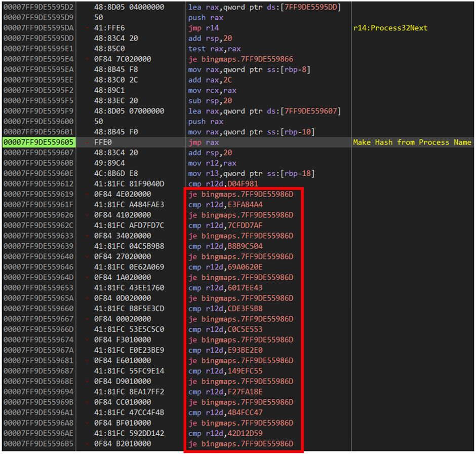Click the jump arrow next to 0F84 F3010000
Viewport: 476px width, 454px height.
[88, 340]
